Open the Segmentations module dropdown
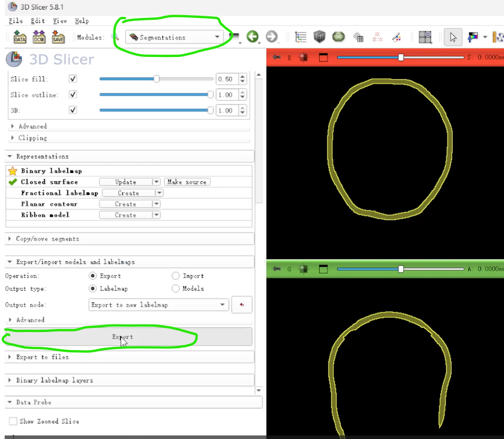The width and height of the screenshot is (504, 439). [174, 37]
